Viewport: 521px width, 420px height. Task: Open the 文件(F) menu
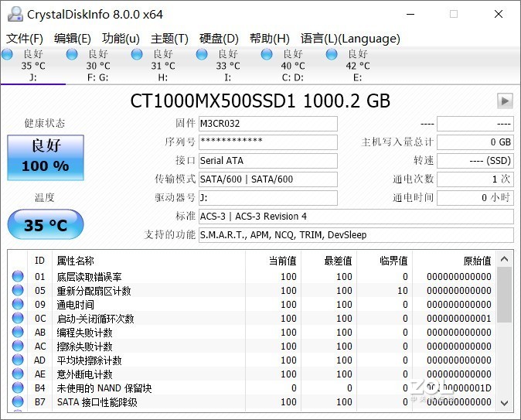pos(25,39)
